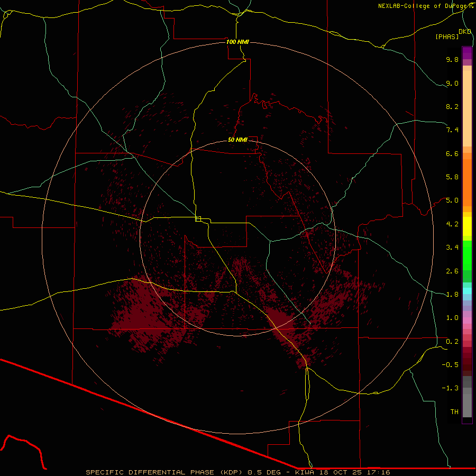Click the bright green segment of the color bar
This screenshot has height=476, width=476.
pyautogui.click(x=467, y=255)
